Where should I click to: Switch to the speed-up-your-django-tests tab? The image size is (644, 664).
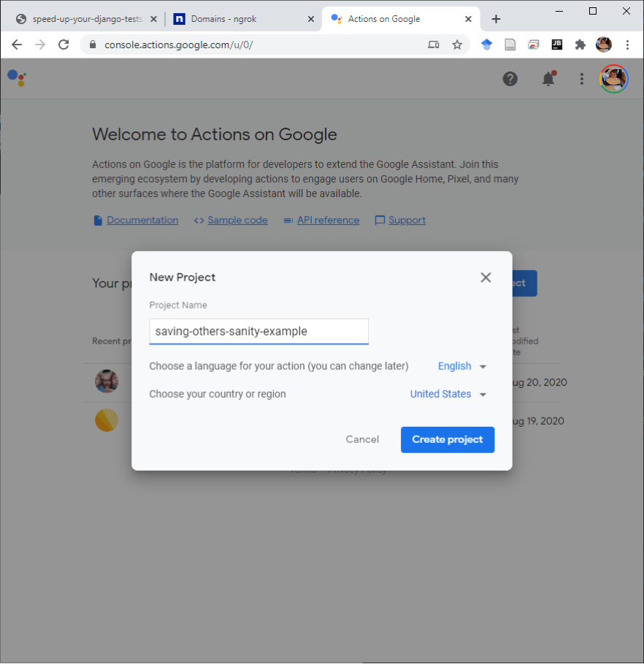(86, 19)
